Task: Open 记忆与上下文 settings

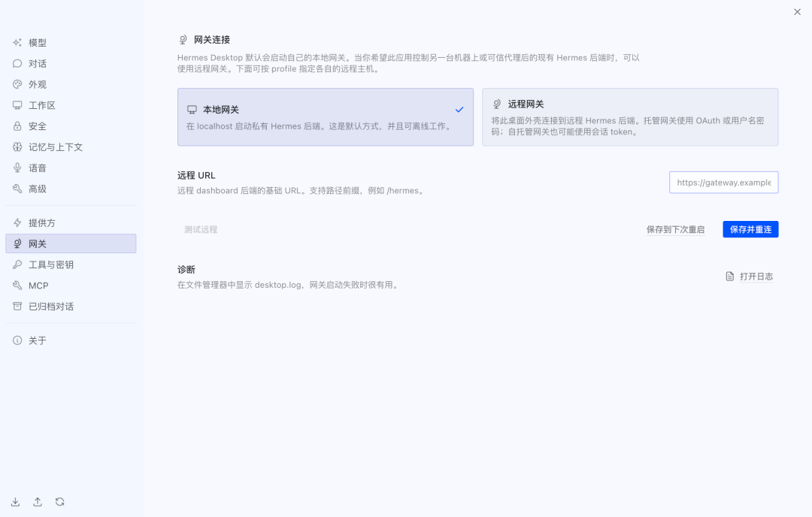Action: point(71,147)
